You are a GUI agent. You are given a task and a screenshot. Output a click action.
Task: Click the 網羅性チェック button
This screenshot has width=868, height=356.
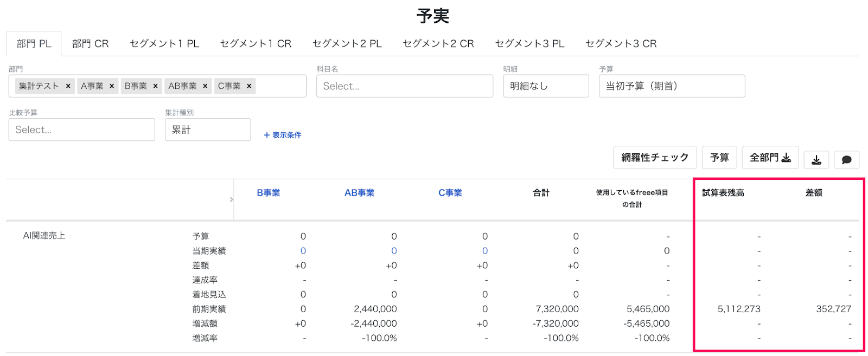[655, 158]
